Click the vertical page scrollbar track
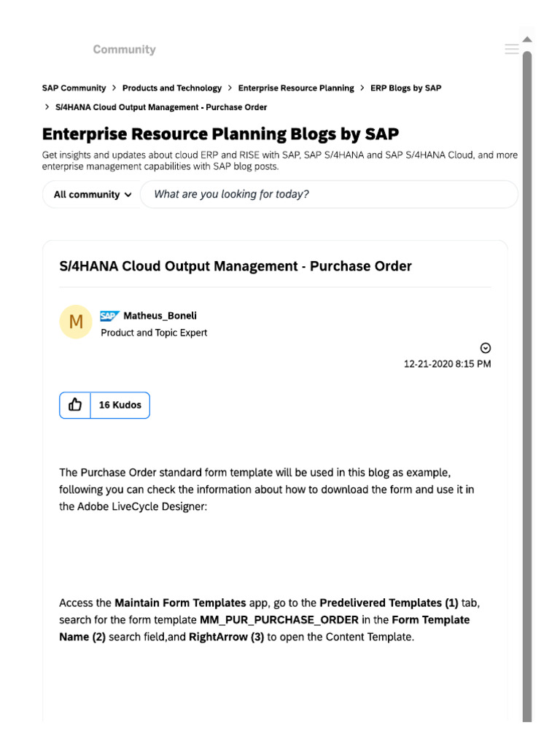 [527, 438]
